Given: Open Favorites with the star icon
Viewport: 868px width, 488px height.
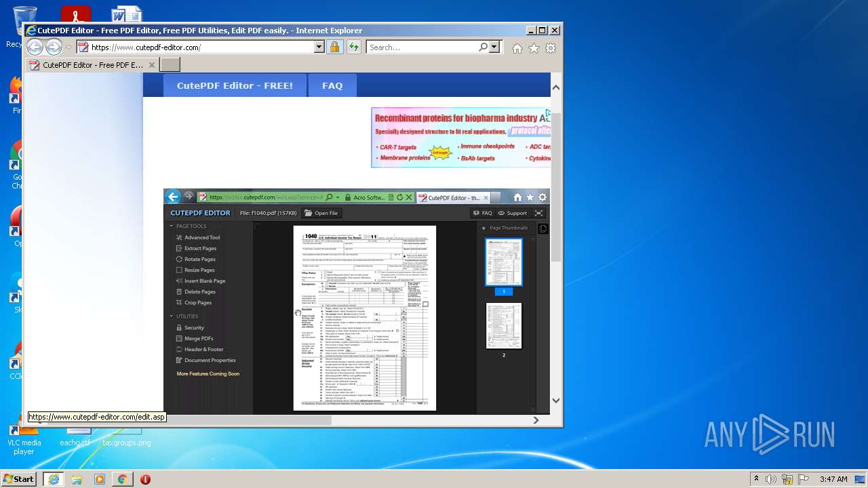Looking at the screenshot, I should pos(534,48).
